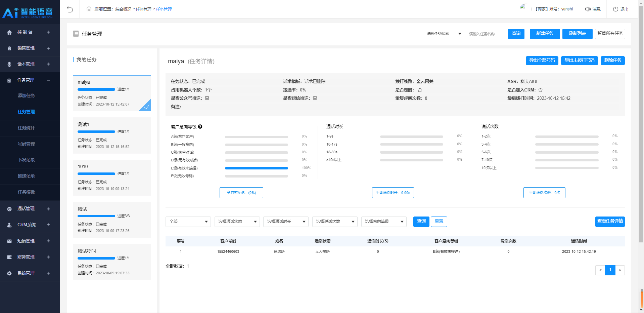Click the 导出全部号码 button

(x=542, y=61)
